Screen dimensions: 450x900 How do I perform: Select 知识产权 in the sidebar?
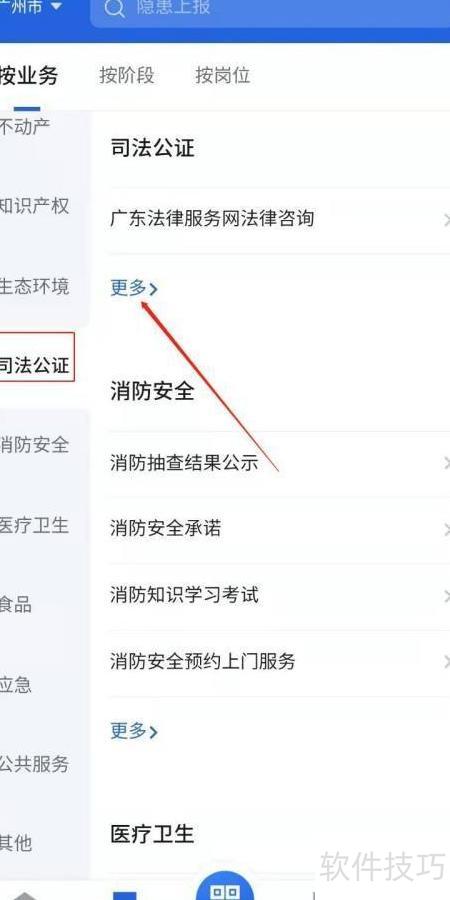tap(34, 205)
